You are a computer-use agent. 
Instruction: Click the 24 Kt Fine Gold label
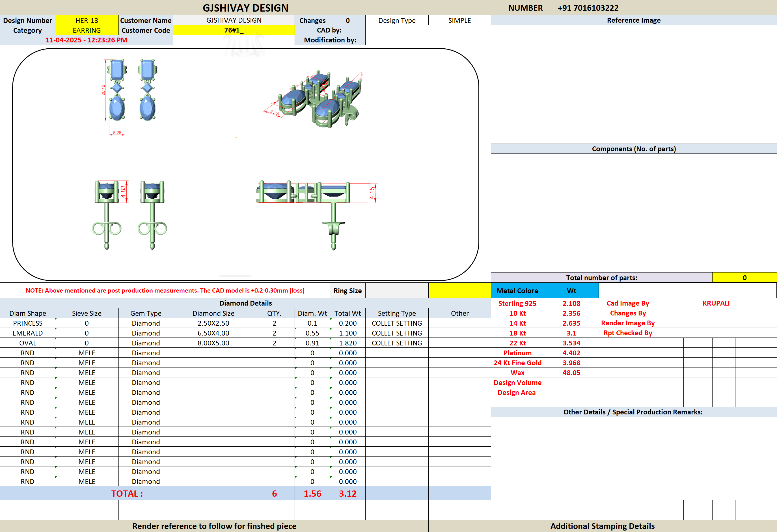pyautogui.click(x=517, y=363)
